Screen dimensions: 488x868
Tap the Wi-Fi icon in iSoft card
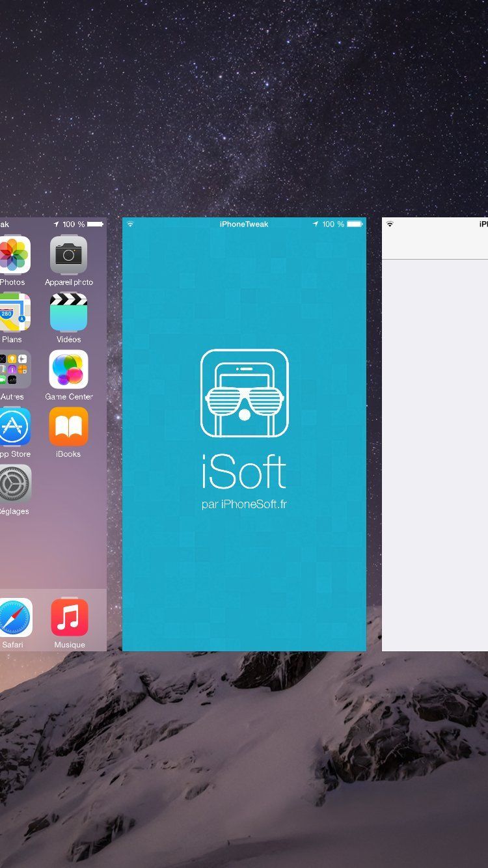point(130,224)
